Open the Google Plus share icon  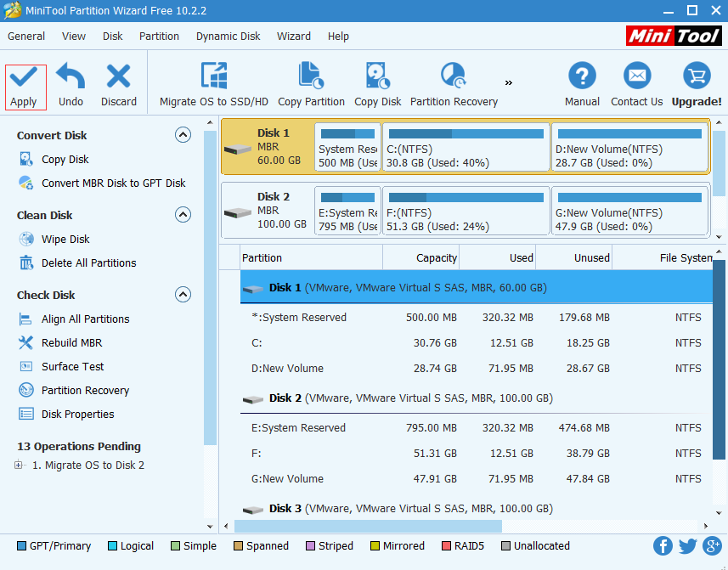712,546
